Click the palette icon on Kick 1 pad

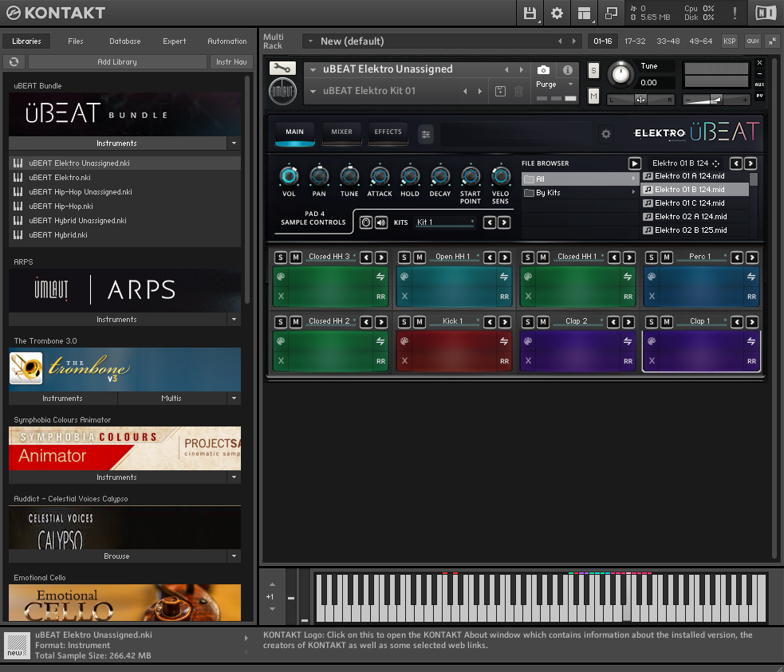404,340
